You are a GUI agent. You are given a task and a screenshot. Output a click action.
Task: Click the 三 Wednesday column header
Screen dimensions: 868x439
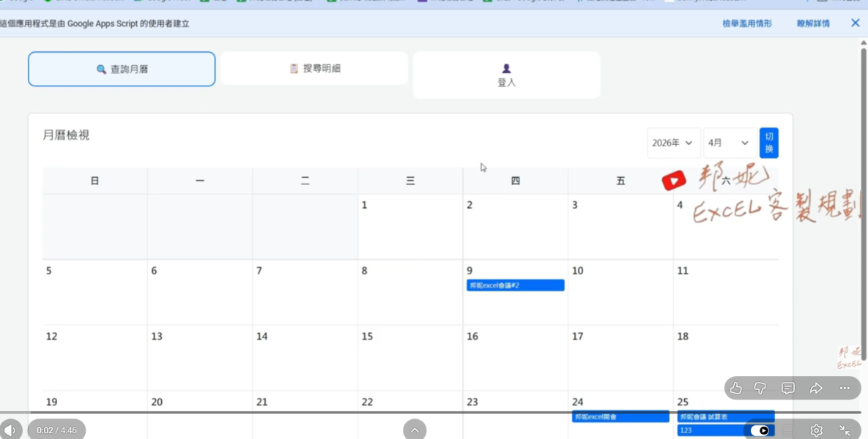(x=410, y=181)
